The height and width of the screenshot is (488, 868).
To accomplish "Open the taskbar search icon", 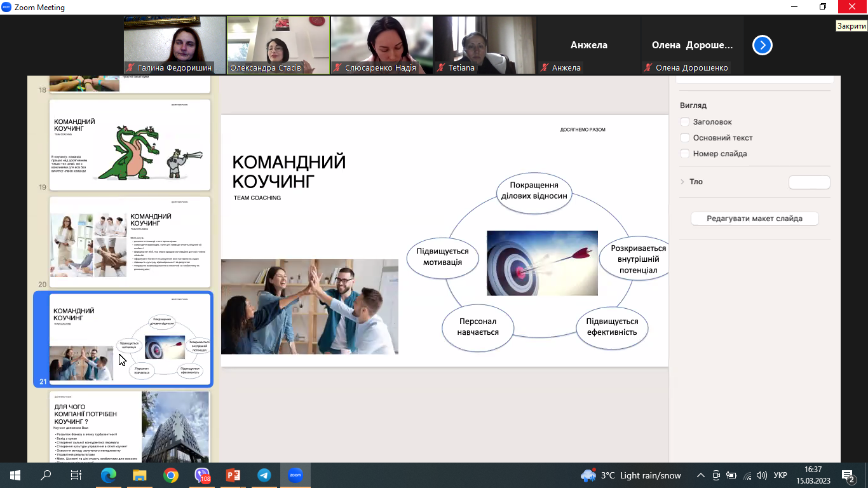I will point(46,475).
